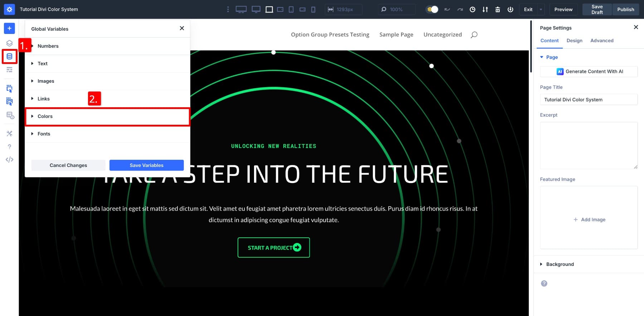644x316 pixels.
Task: Click the code editor brackets icon
Action: click(x=9, y=159)
